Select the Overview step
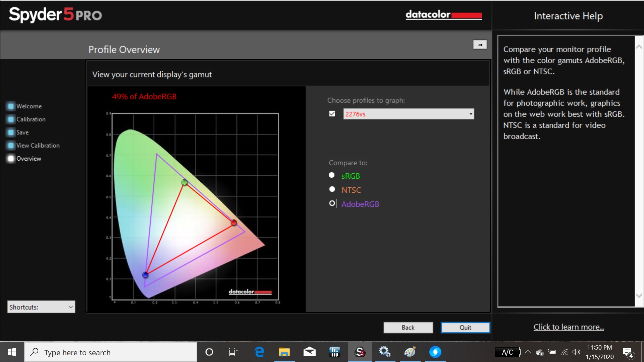Screen dimensions: 644x362 tap(29, 159)
